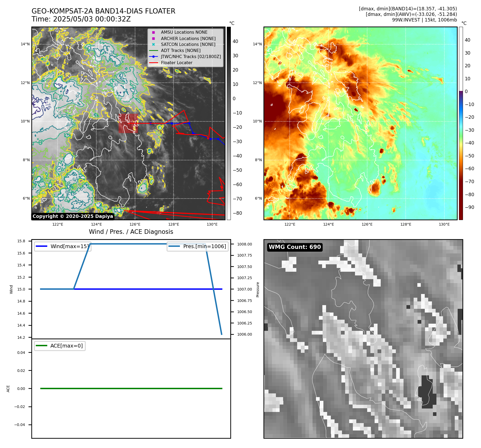Click the 126°E label under the left map
481x448 pixels.
(135, 224)
